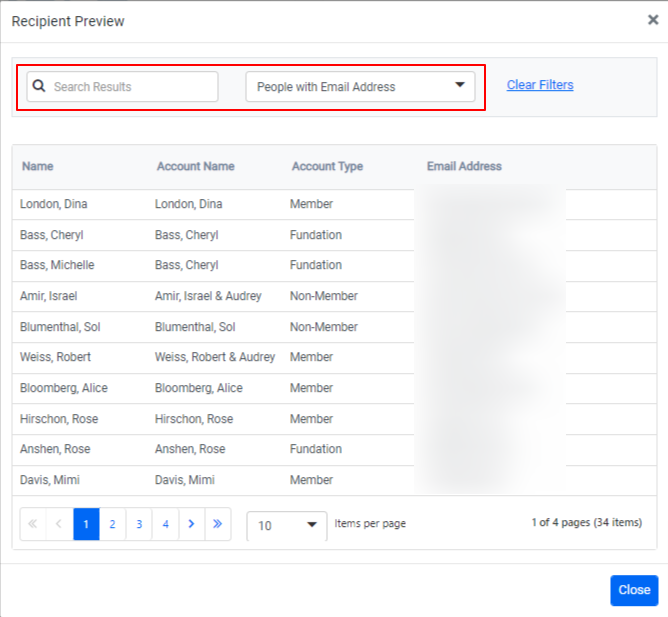Go to first page via double-left arrow

33,524
